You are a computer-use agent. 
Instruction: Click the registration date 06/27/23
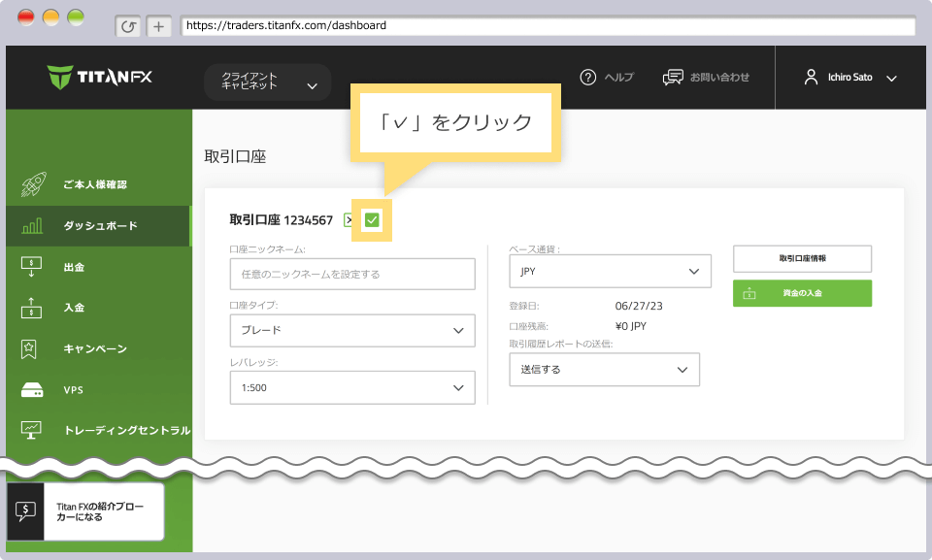pyautogui.click(x=639, y=306)
